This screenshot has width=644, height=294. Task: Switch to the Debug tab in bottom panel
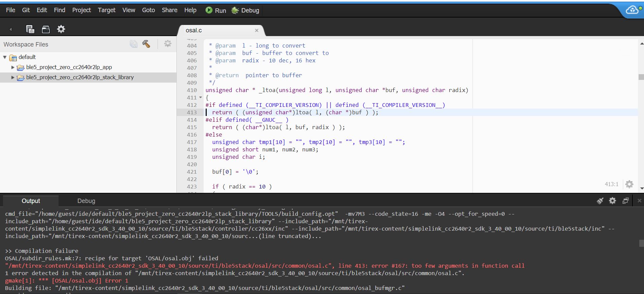click(86, 201)
